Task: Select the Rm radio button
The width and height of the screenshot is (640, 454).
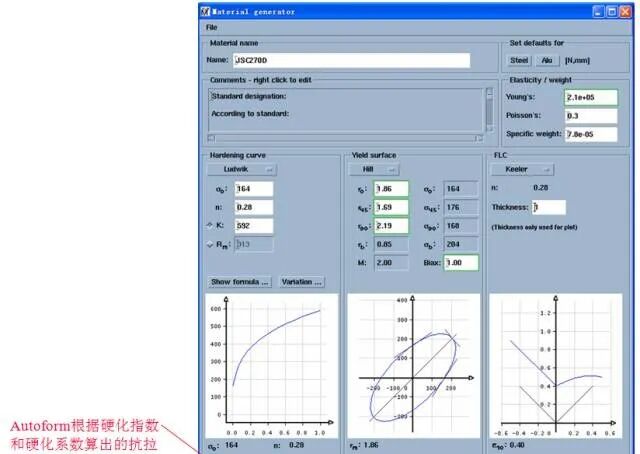Action: (210, 244)
